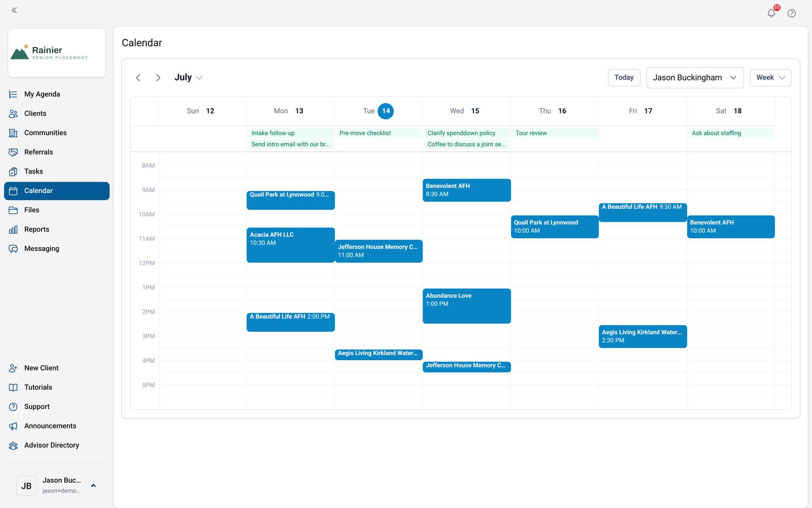Expand the user account menu caret
Viewport: 812px width, 508px height.
93,486
